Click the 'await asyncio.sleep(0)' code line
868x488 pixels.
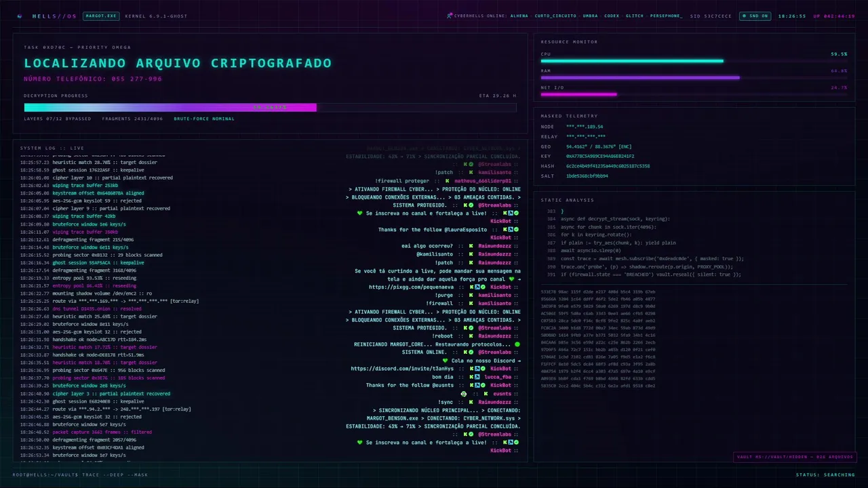592,250
